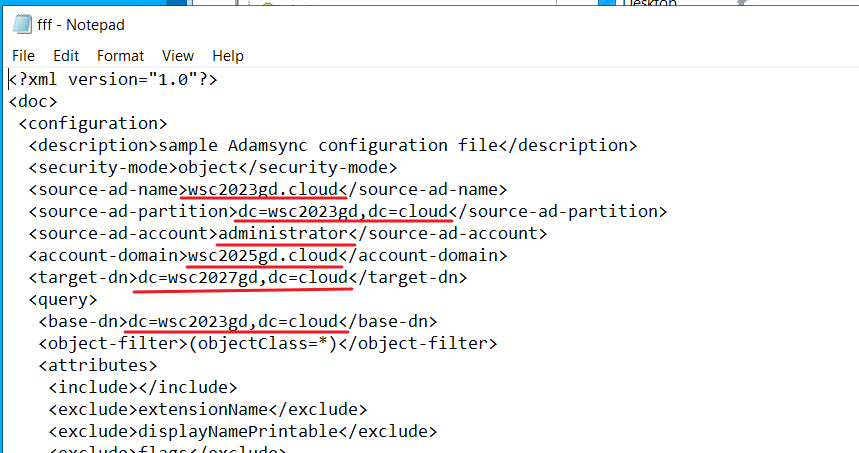The height and width of the screenshot is (453, 859).
Task: Click the source-ad-partition value text
Action: tap(343, 211)
